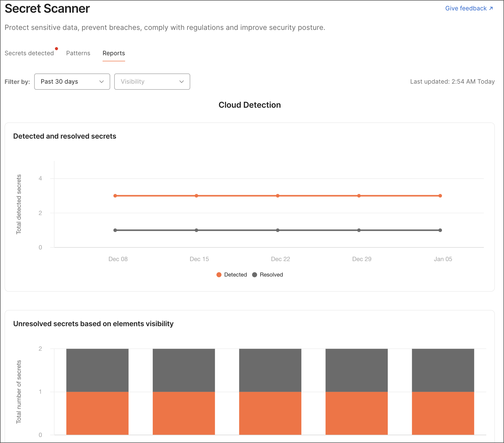This screenshot has width=504, height=443.
Task: Open the Visibility filter dropdown
Action: [152, 82]
